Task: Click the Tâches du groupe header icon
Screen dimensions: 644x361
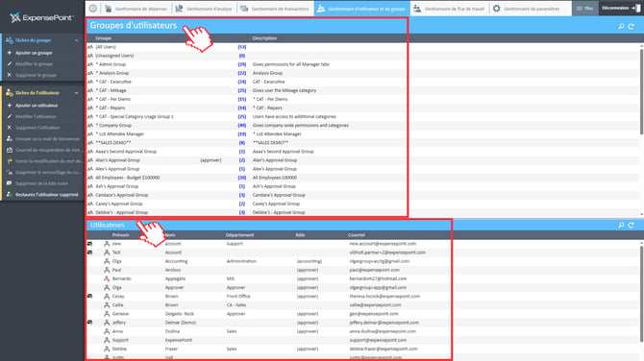Action: click(9, 40)
